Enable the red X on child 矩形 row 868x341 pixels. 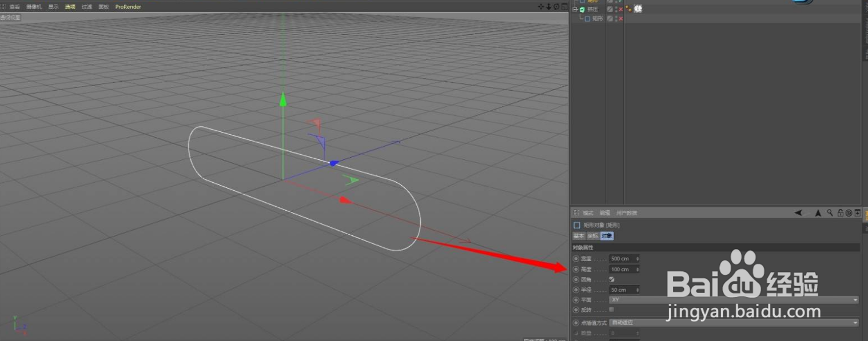click(x=620, y=19)
